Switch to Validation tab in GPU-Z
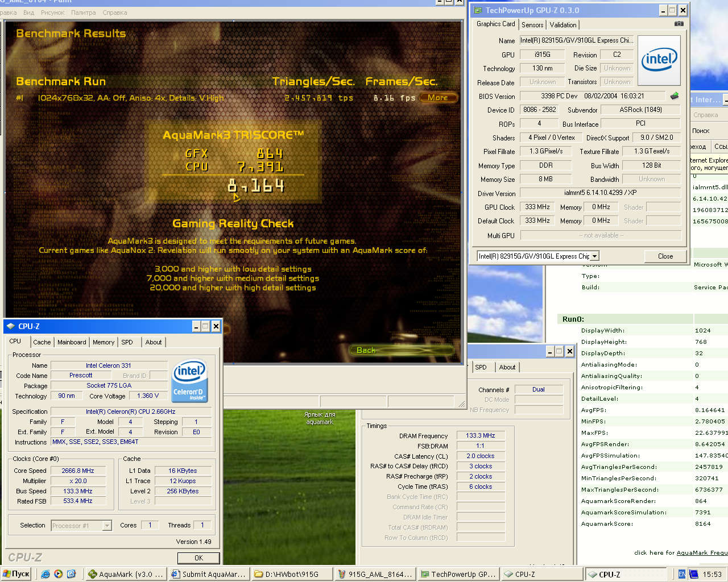728x582 pixels. pos(563,25)
